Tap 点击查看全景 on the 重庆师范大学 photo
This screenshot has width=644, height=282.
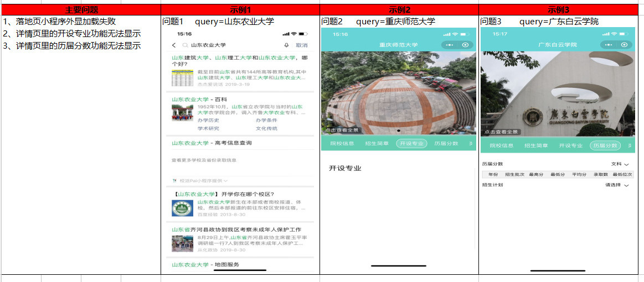tap(341, 130)
